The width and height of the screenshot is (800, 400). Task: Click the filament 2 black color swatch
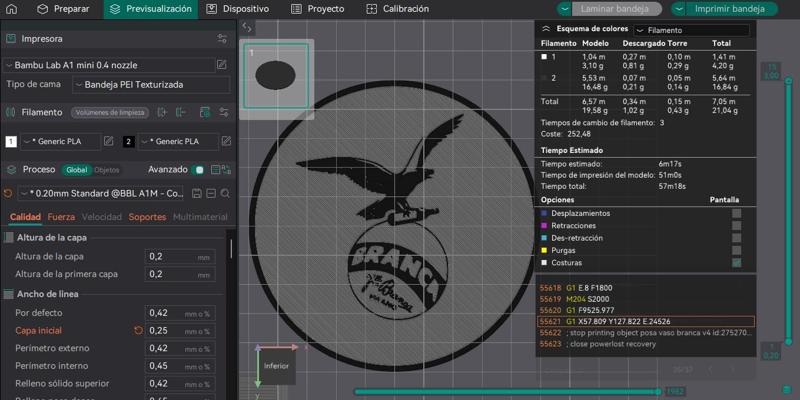(x=129, y=142)
